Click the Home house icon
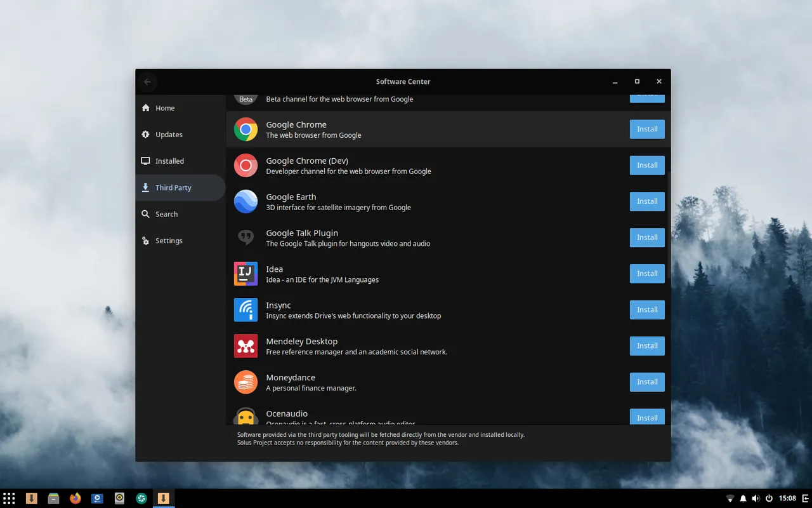 [146, 108]
